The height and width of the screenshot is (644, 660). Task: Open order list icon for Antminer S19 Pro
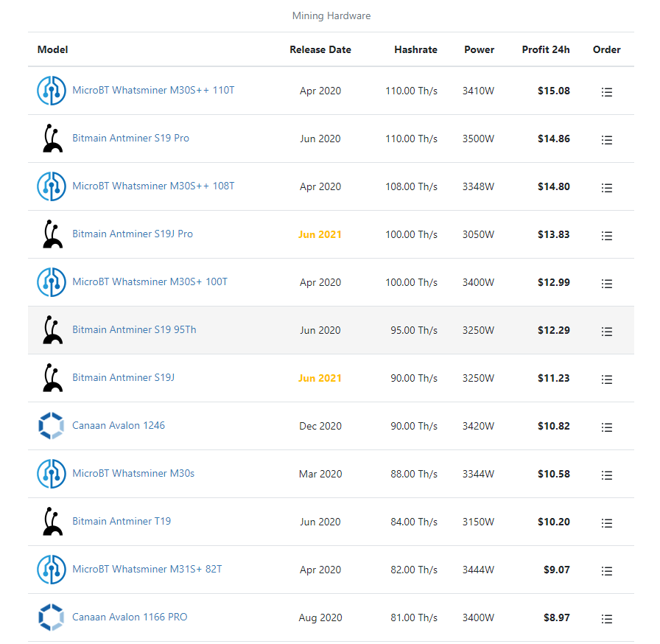(606, 140)
